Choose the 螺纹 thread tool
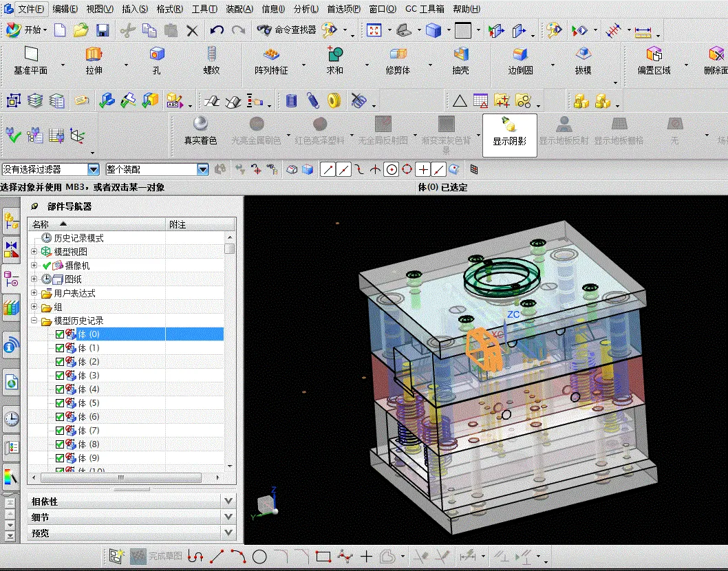The width and height of the screenshot is (728, 571). 211,61
